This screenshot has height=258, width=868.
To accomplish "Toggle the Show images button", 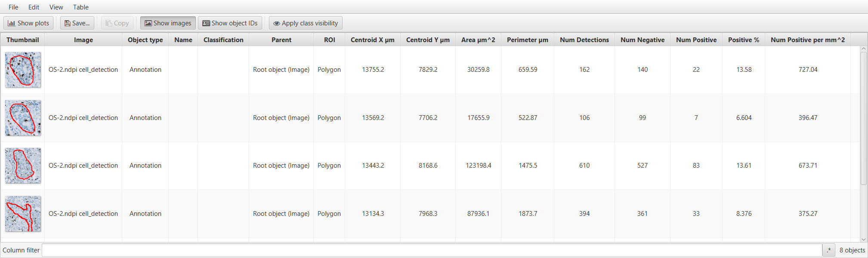I will [x=168, y=23].
